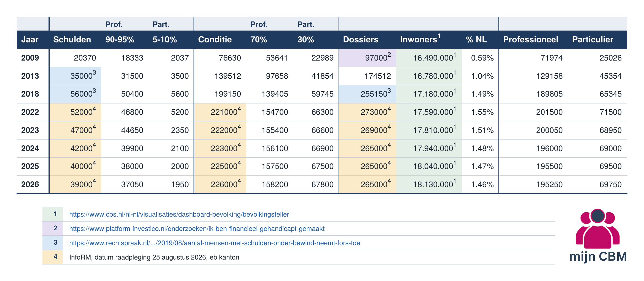
Task: Open the cbs.nl bevolkingsteller link
Action: (x=179, y=214)
